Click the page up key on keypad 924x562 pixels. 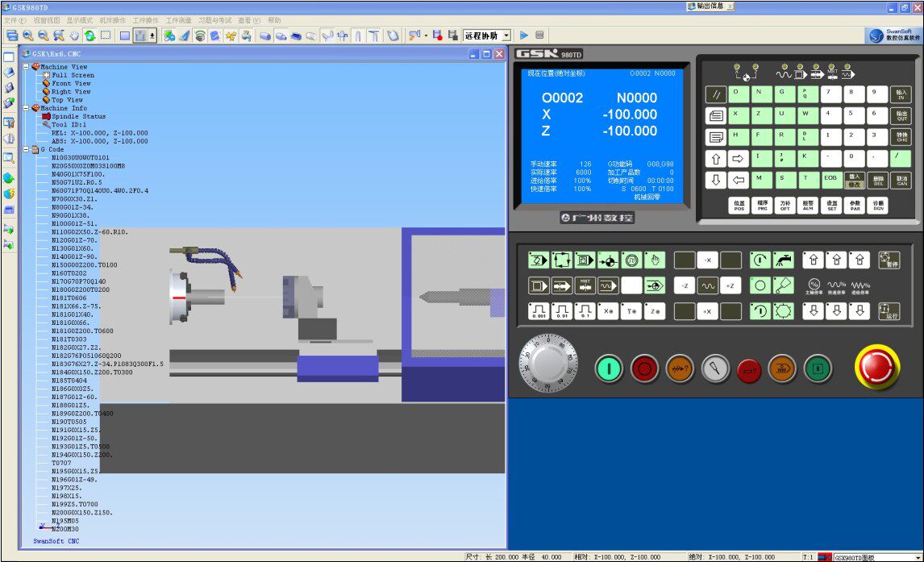716,115
